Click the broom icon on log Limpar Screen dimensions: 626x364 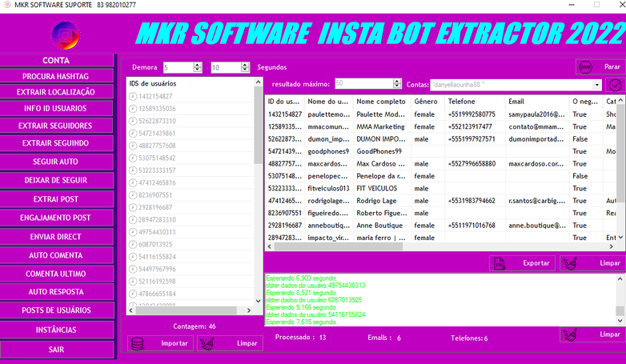(570, 334)
